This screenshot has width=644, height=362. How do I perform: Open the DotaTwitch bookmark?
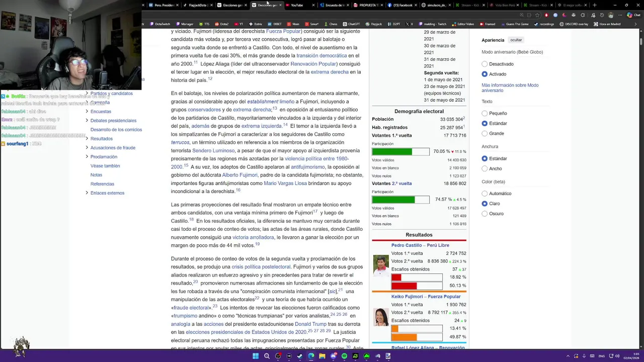[160, 24]
